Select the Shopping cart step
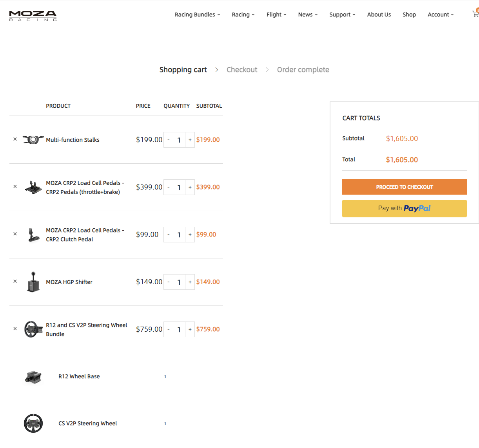The height and width of the screenshot is (448, 479). click(183, 70)
